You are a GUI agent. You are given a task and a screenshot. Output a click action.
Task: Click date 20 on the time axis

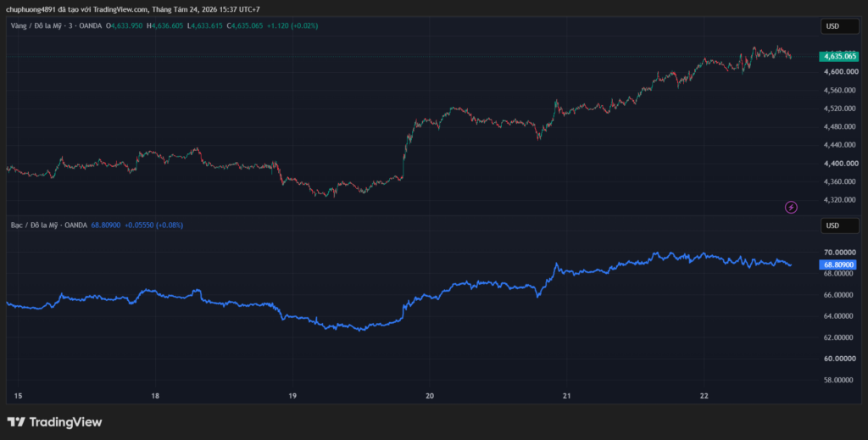point(430,396)
